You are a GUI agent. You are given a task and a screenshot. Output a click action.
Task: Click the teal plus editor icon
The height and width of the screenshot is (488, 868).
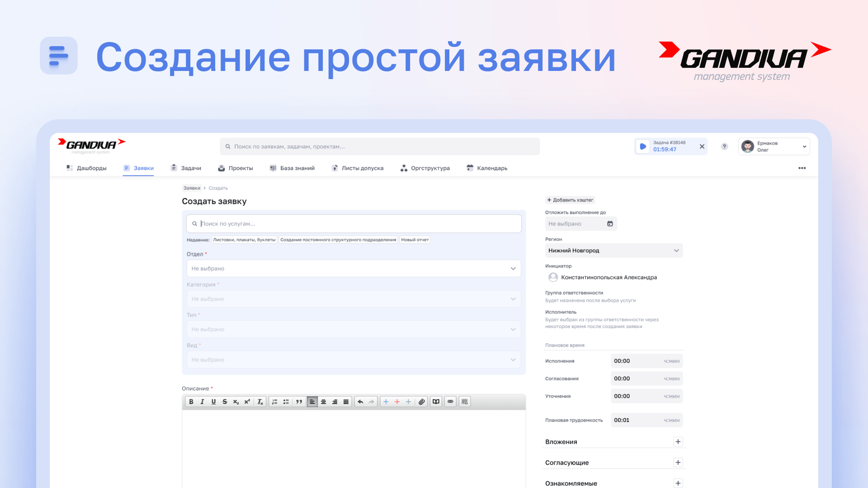pyautogui.click(x=408, y=402)
